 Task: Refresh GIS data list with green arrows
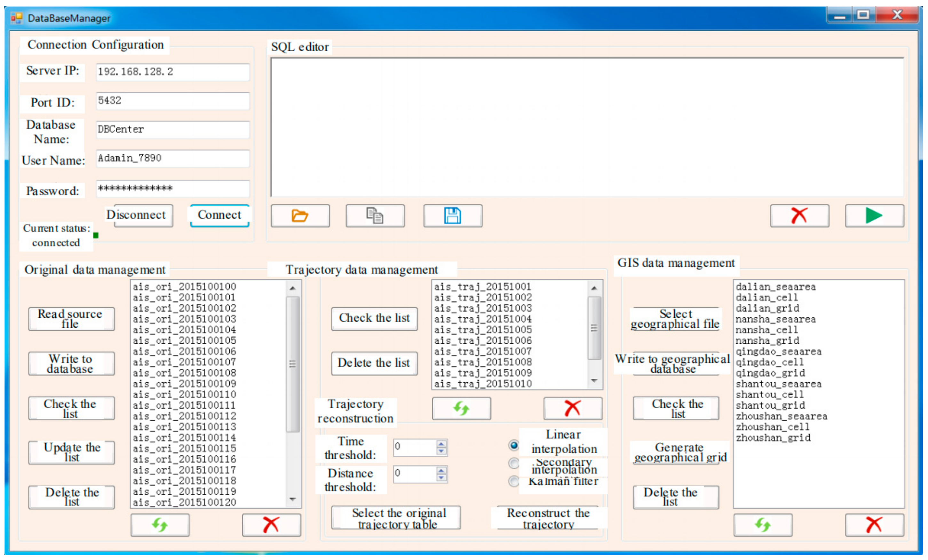click(763, 525)
